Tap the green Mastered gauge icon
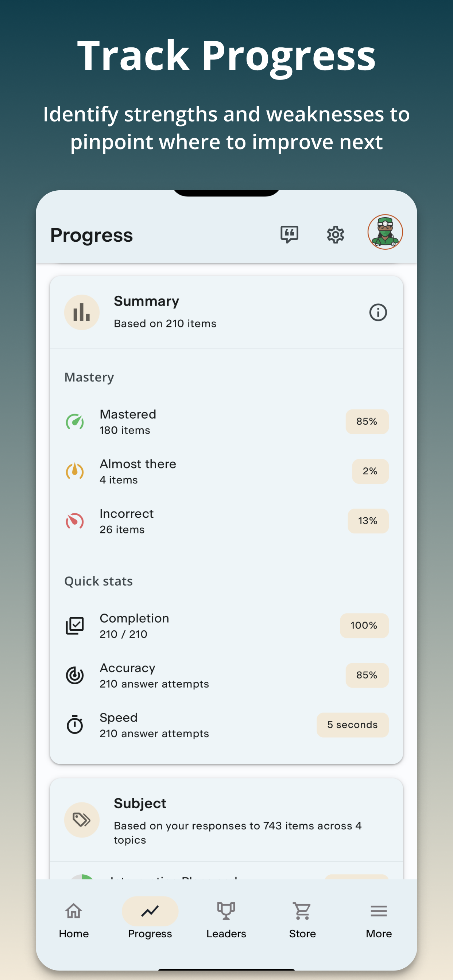This screenshot has width=453, height=980. [75, 421]
